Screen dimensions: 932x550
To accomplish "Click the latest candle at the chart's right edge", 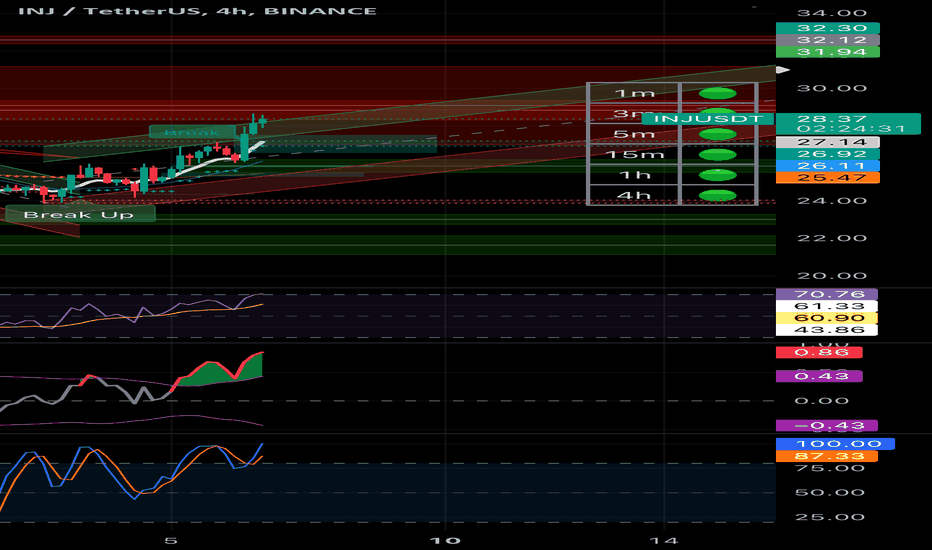I will 262,120.
